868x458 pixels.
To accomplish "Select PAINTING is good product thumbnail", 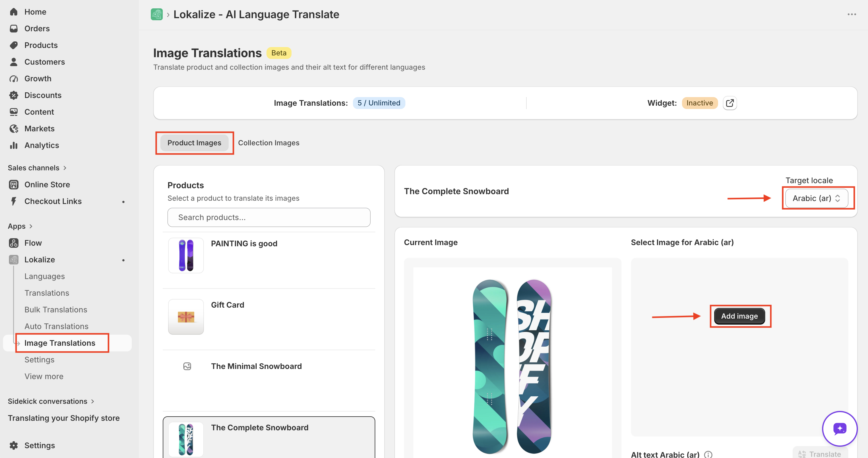I will click(x=186, y=256).
